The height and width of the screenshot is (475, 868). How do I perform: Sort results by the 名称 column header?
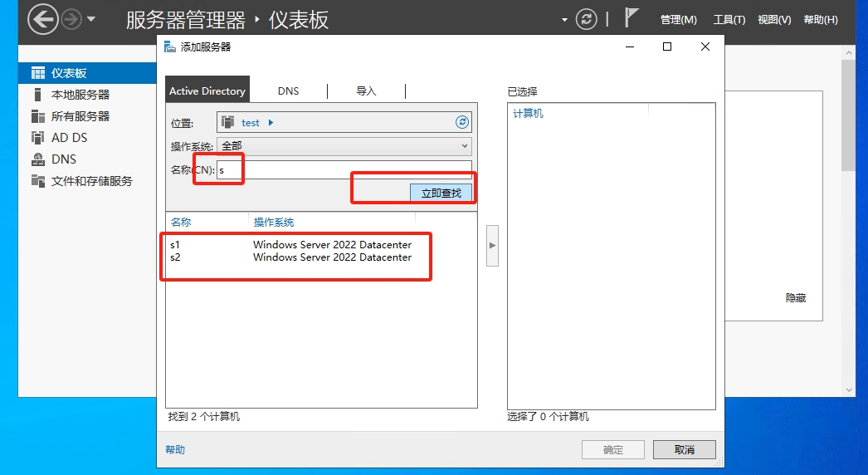(181, 223)
